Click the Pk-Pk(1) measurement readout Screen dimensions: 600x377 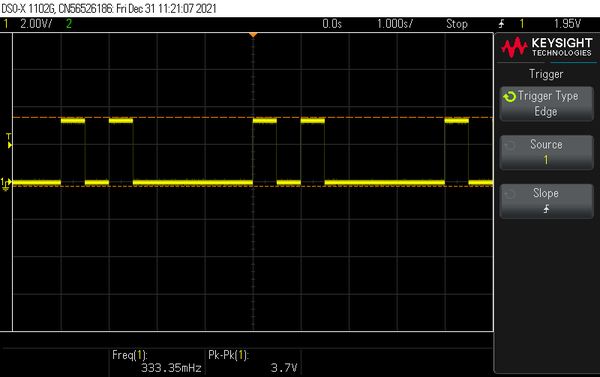tap(253, 361)
